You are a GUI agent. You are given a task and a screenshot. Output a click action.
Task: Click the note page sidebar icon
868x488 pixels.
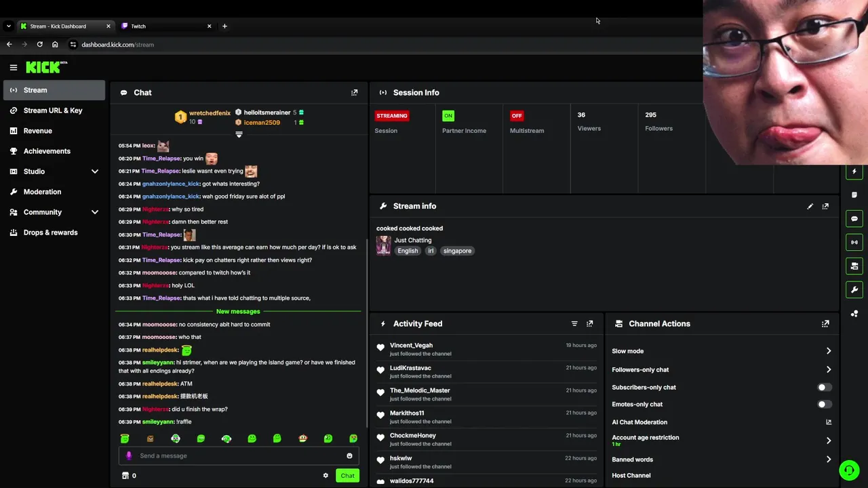[x=854, y=195]
